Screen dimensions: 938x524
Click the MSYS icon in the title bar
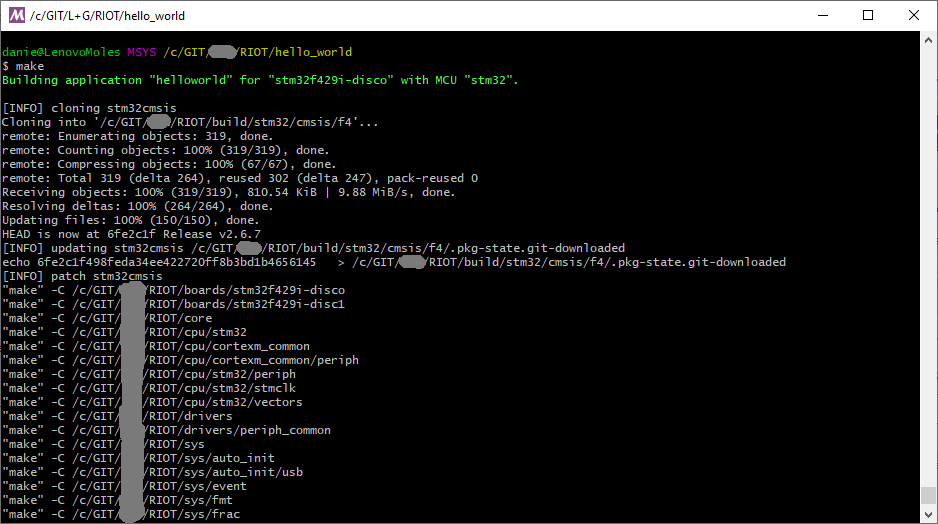click(x=16, y=15)
